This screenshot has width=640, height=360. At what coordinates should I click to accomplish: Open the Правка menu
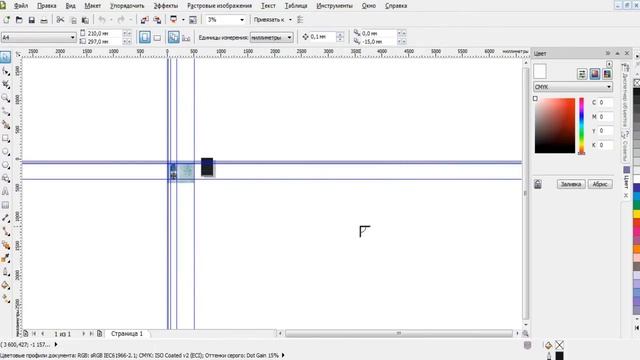[47, 6]
